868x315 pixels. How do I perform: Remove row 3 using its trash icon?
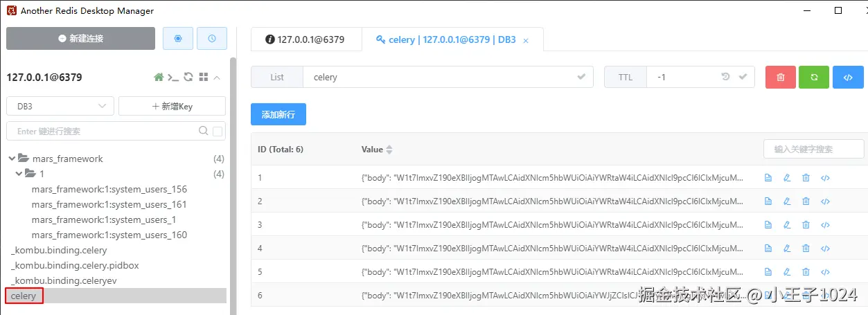[x=806, y=225]
